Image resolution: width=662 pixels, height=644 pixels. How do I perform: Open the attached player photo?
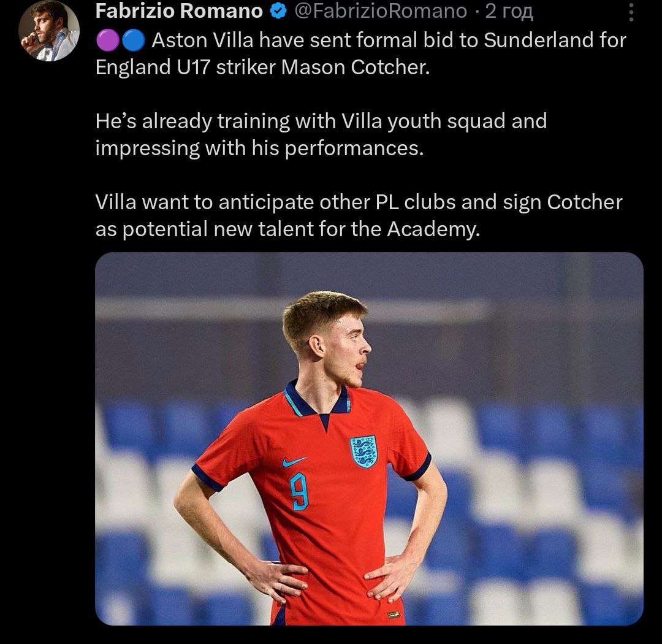[x=369, y=438]
